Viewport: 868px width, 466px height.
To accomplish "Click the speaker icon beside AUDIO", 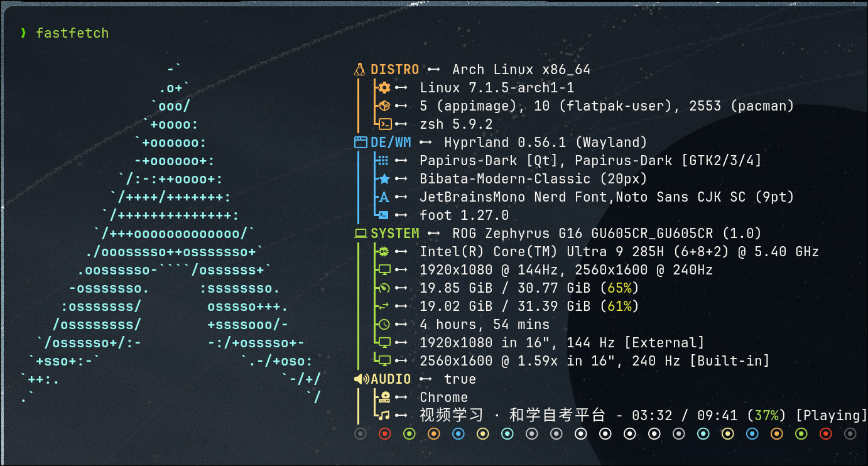I will (362, 379).
